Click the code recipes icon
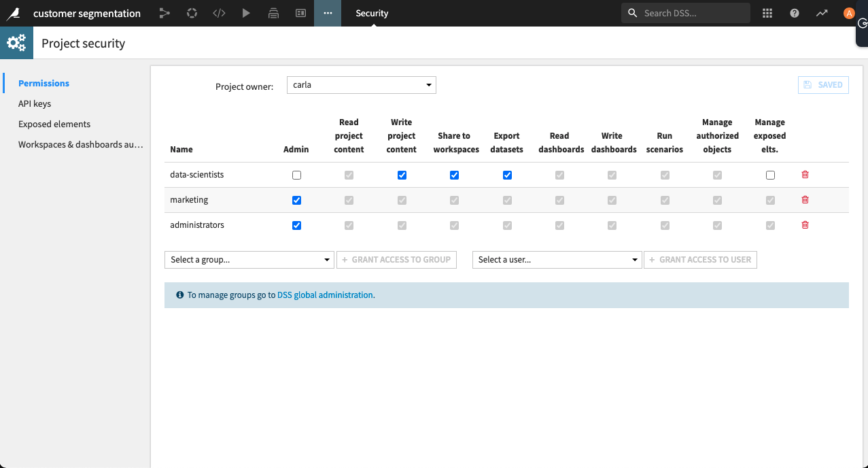The image size is (868, 468). [219, 13]
